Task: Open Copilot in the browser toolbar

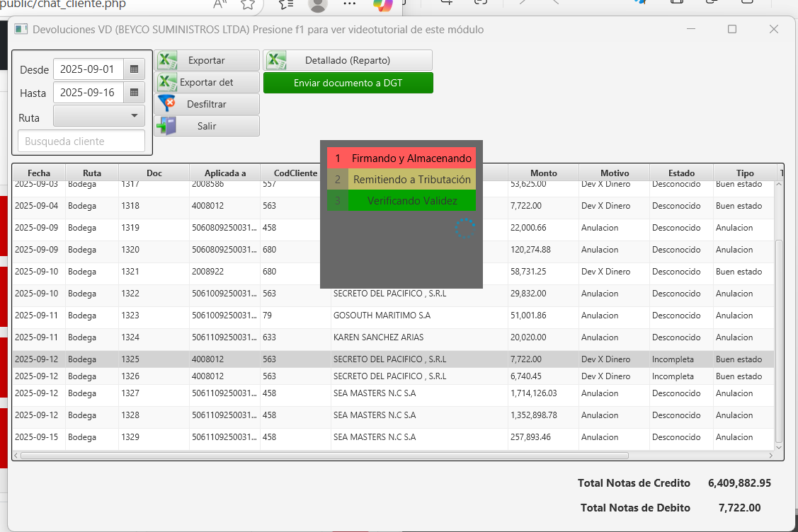Action: click(383, 4)
